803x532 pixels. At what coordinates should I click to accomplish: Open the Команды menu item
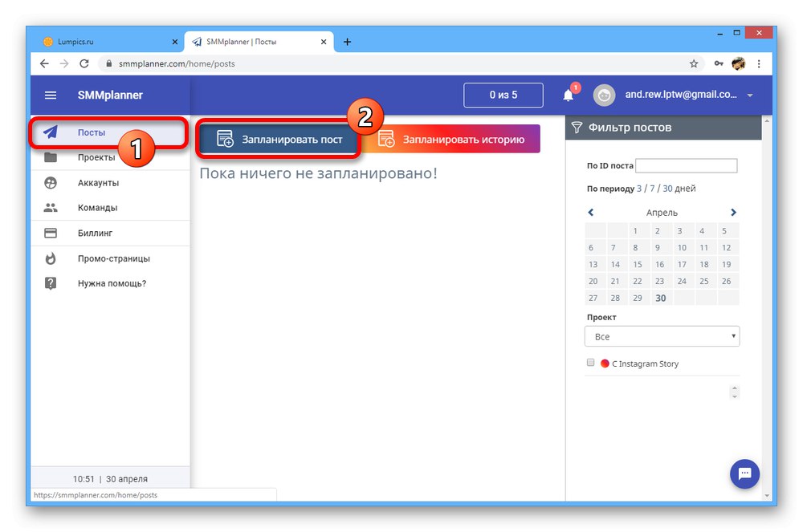pyautogui.click(x=110, y=208)
